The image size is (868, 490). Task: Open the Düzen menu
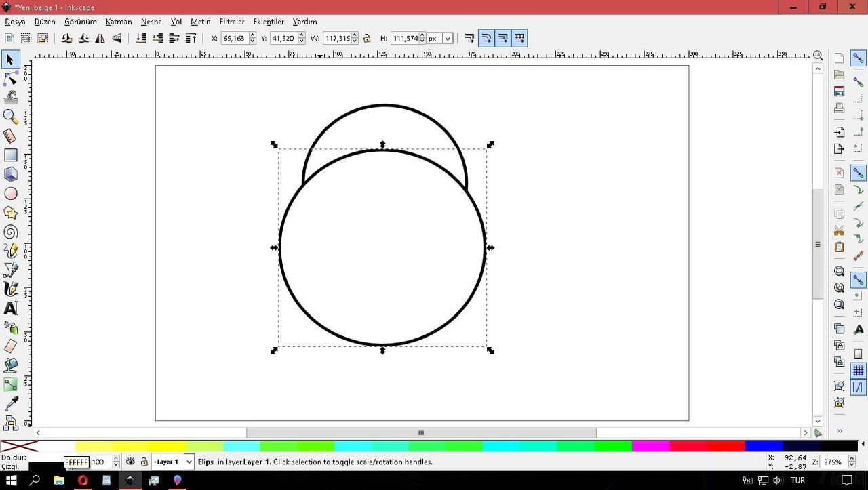coord(45,22)
